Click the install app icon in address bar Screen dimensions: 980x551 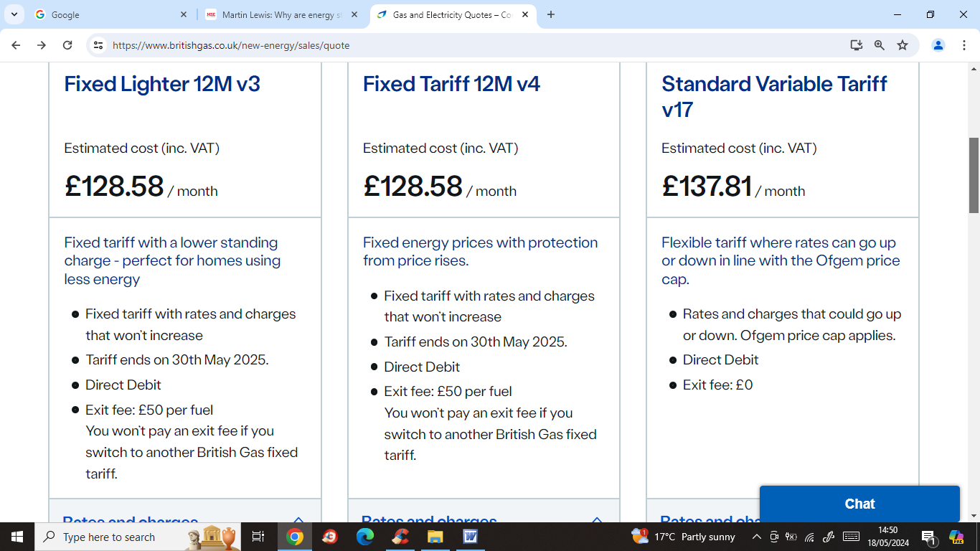coord(856,45)
